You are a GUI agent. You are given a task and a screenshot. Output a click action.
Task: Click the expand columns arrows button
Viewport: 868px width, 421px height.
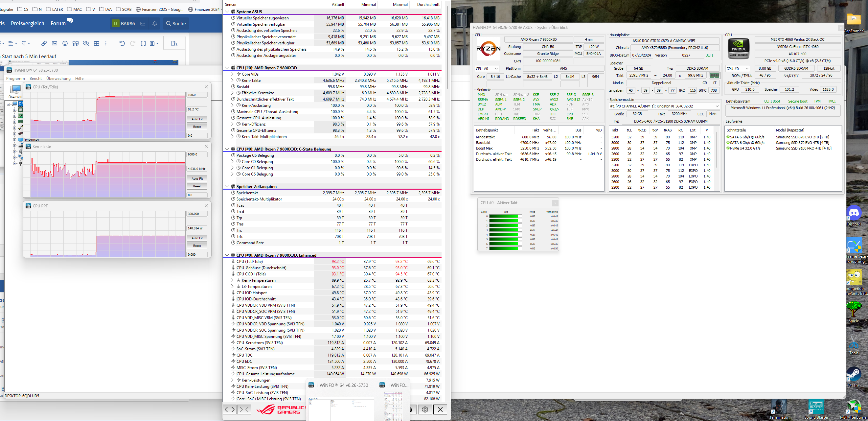pos(229,409)
